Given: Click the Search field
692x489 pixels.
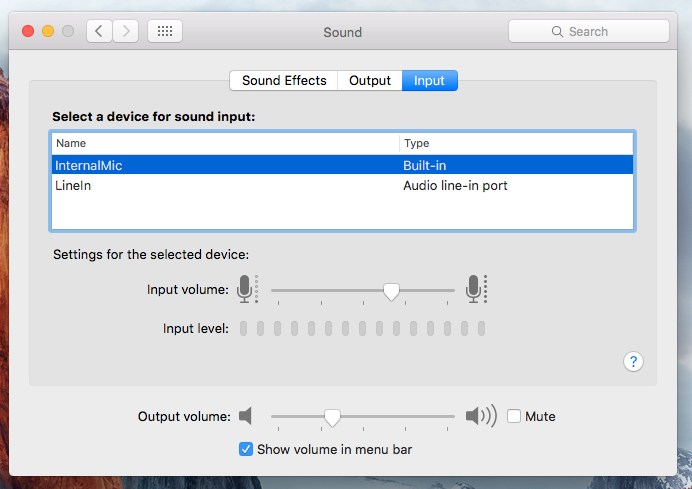Looking at the screenshot, I should tap(588, 31).
